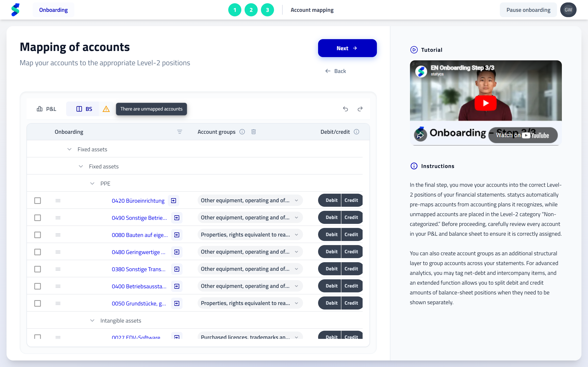Select checkbox for 0080 Bauten row
Screen dimensions: 588x367
37,235
